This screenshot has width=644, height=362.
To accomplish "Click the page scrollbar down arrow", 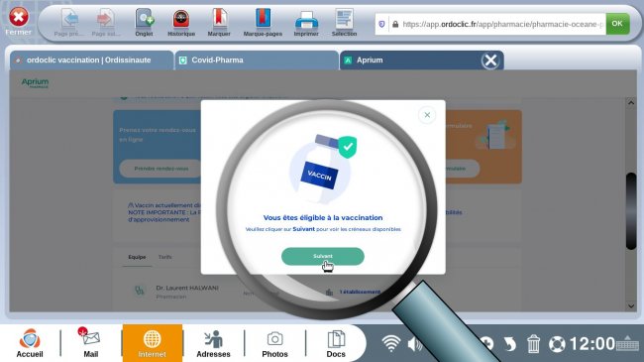I will pos(631,306).
